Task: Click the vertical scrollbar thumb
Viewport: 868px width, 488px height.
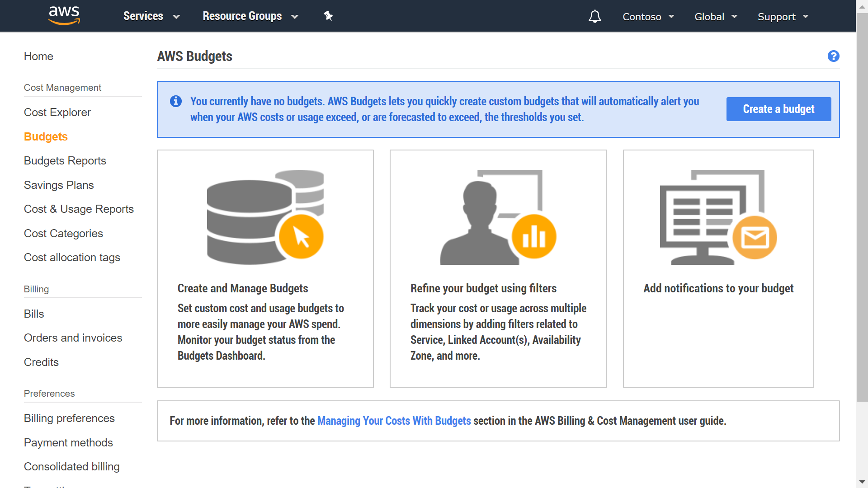Action: [863, 207]
